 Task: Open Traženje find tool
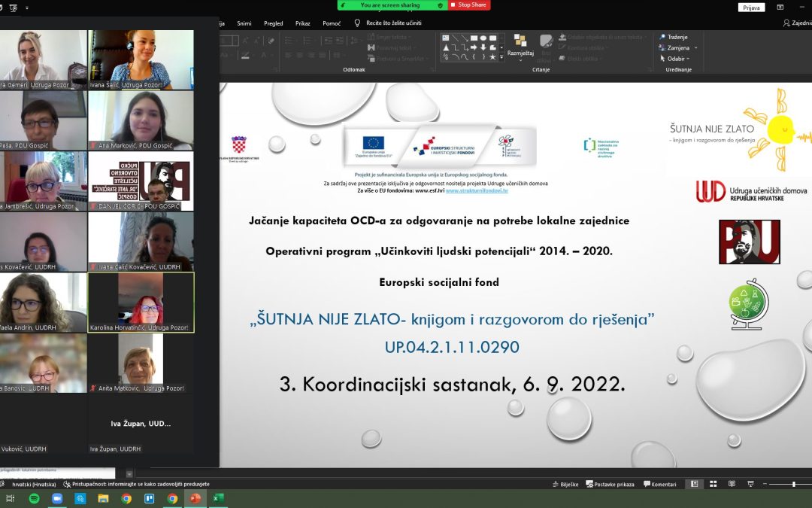[x=673, y=37]
